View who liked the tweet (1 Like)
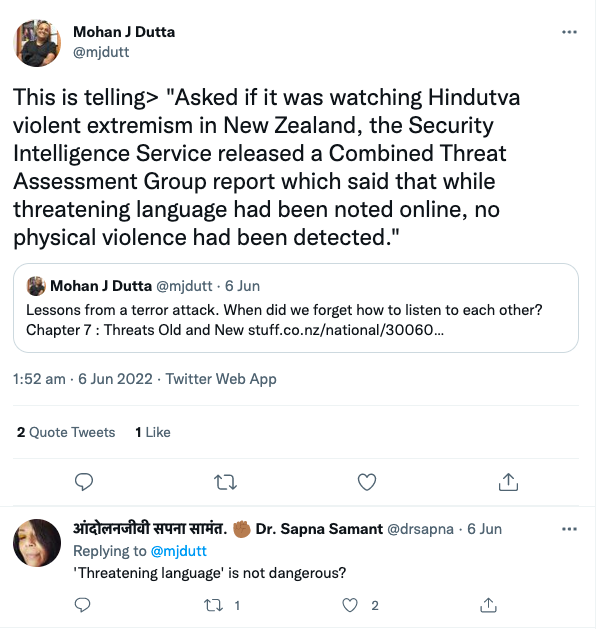Viewport: 601px width, 629px height. [153, 432]
